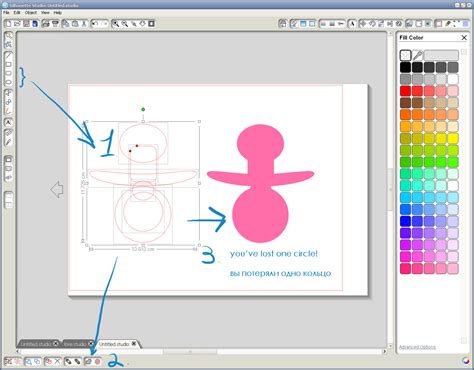Viewport: 474px width, 370px height.
Task: Click the Cut scissors icon
Action: point(84,24)
